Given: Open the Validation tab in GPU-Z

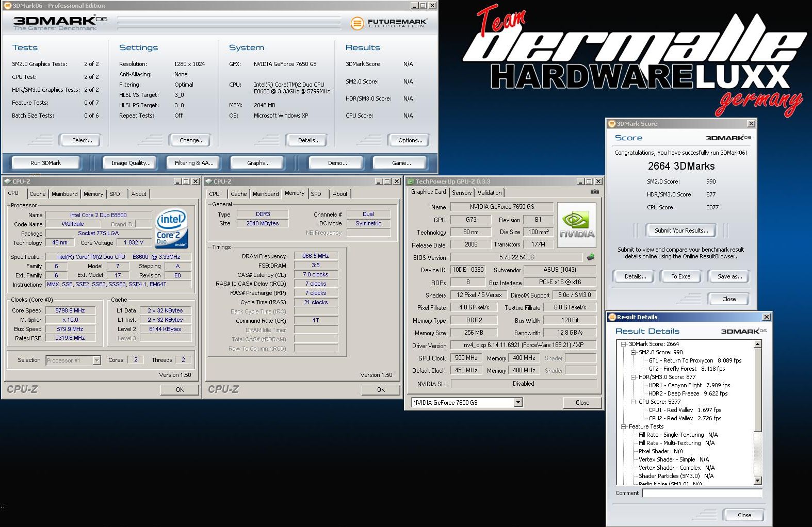Looking at the screenshot, I should click(x=490, y=192).
